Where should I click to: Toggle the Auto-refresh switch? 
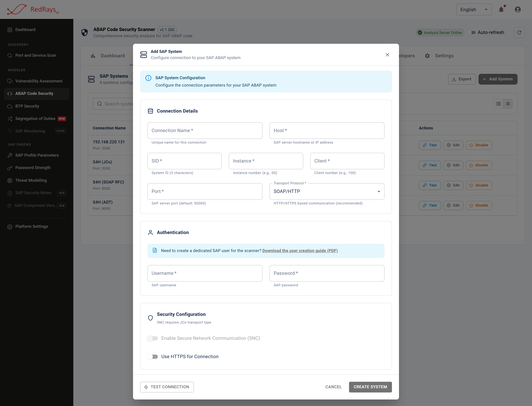[471, 32]
